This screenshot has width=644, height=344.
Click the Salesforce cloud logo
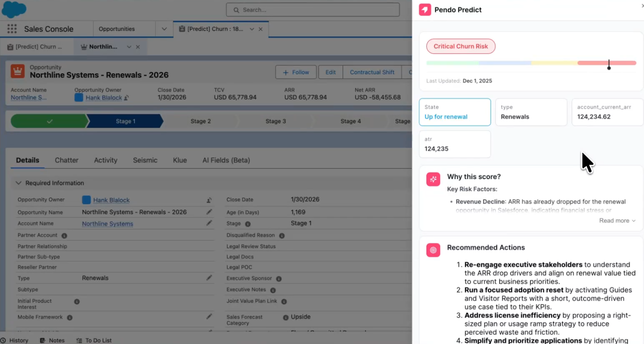coord(14,9)
